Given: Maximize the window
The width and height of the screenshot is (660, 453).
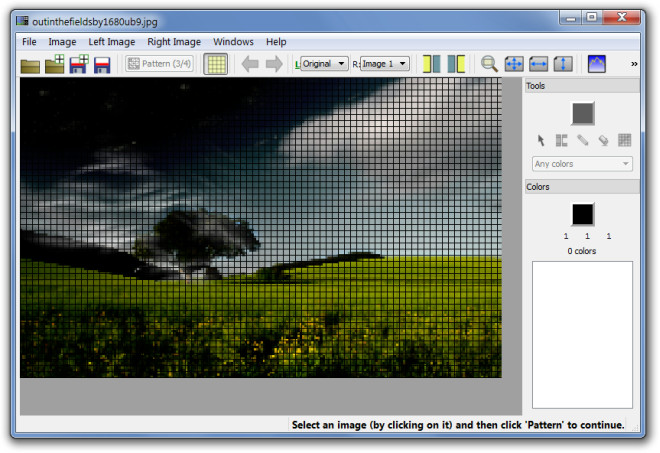Looking at the screenshot, I should (592, 18).
